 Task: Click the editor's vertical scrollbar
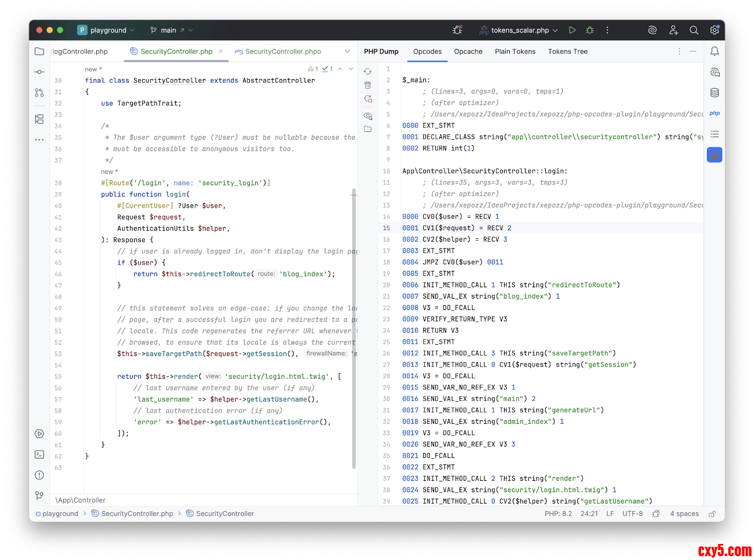point(354,330)
